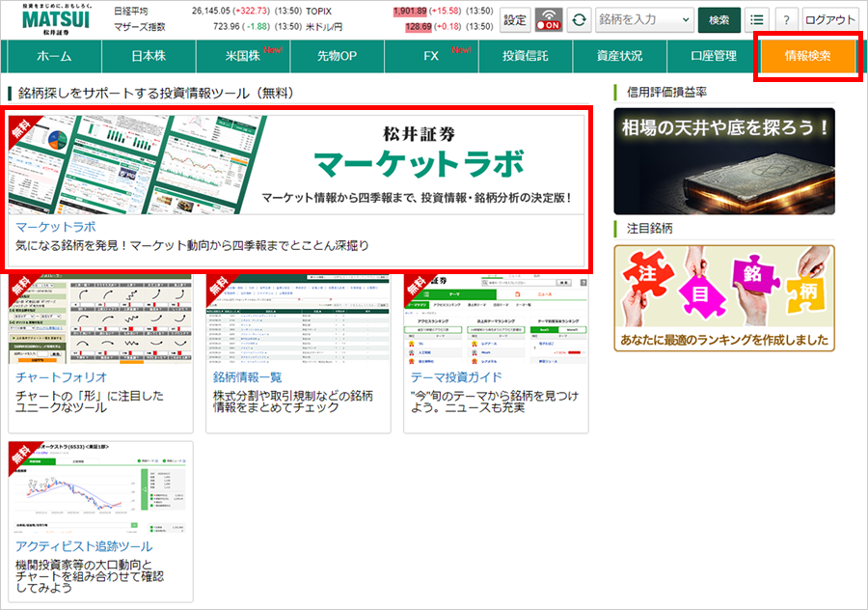
Task: Open the マーケットラボ link
Action: coord(55,227)
